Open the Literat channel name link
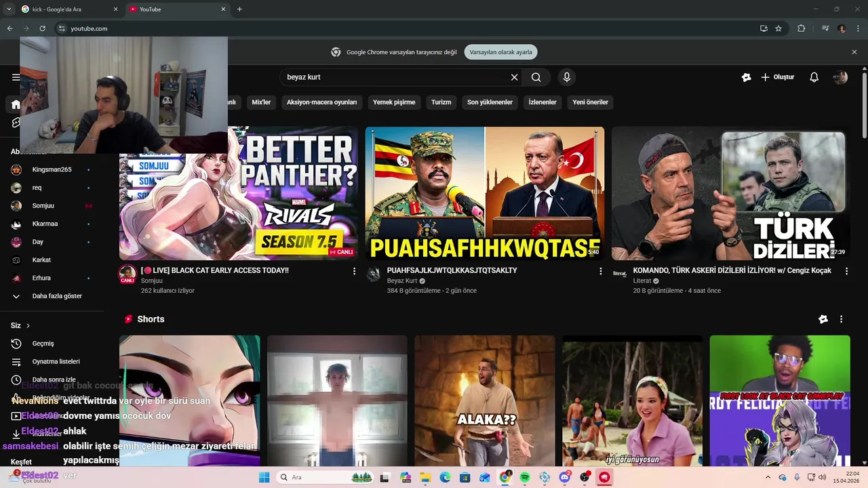 click(x=642, y=281)
